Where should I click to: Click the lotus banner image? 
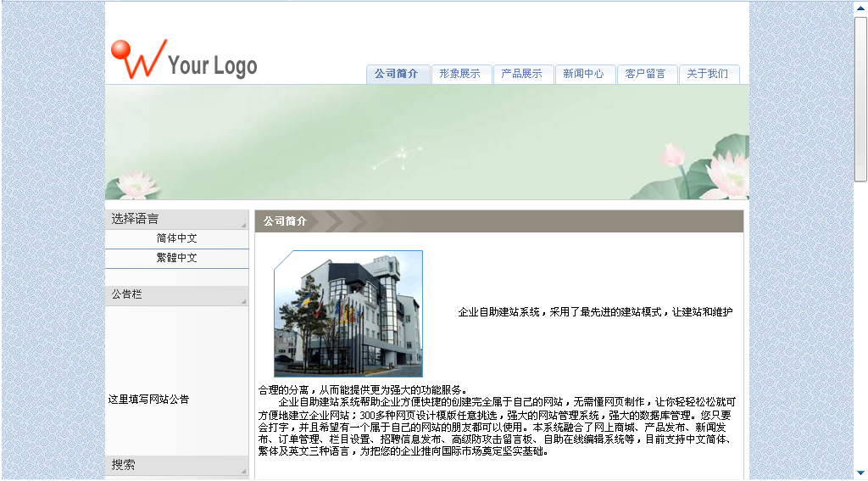(x=427, y=142)
